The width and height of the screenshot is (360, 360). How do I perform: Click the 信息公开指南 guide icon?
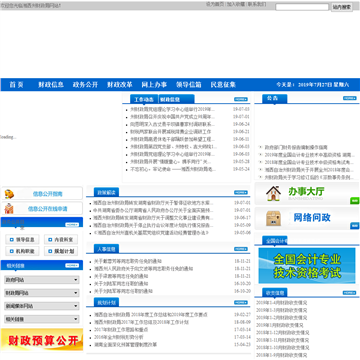click(x=9, y=194)
